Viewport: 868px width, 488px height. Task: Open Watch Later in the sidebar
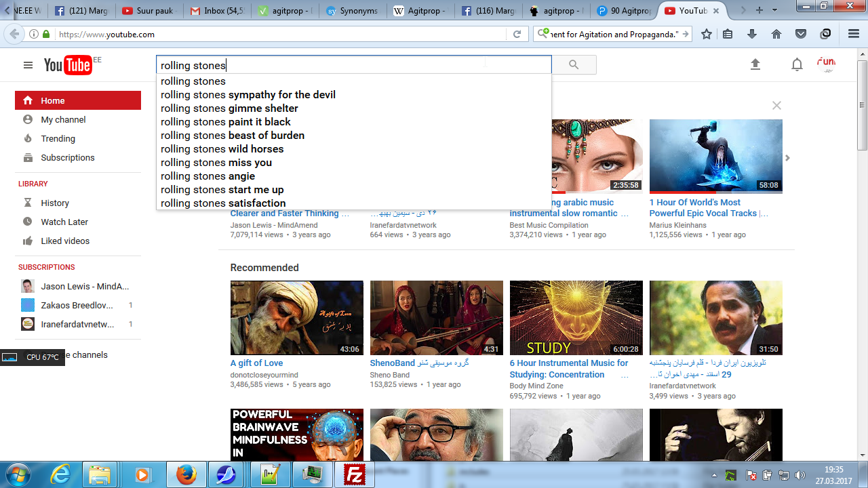pyautogui.click(x=78, y=222)
